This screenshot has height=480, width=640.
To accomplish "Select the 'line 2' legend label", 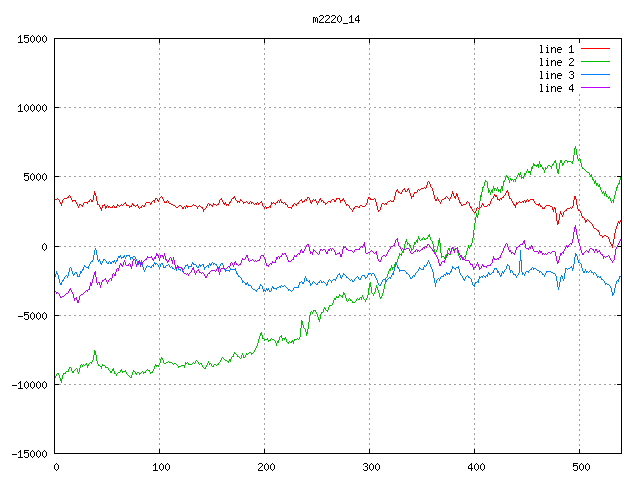I will click(x=556, y=62).
